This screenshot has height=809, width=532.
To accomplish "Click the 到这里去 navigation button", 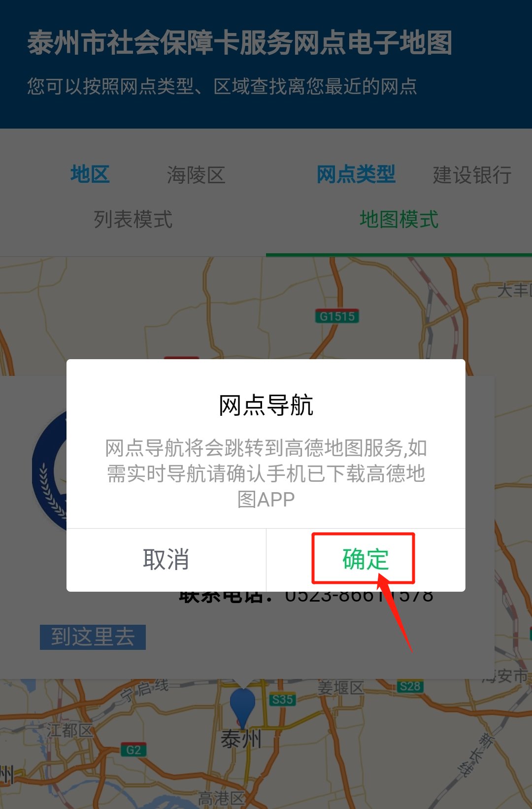I will [x=93, y=637].
